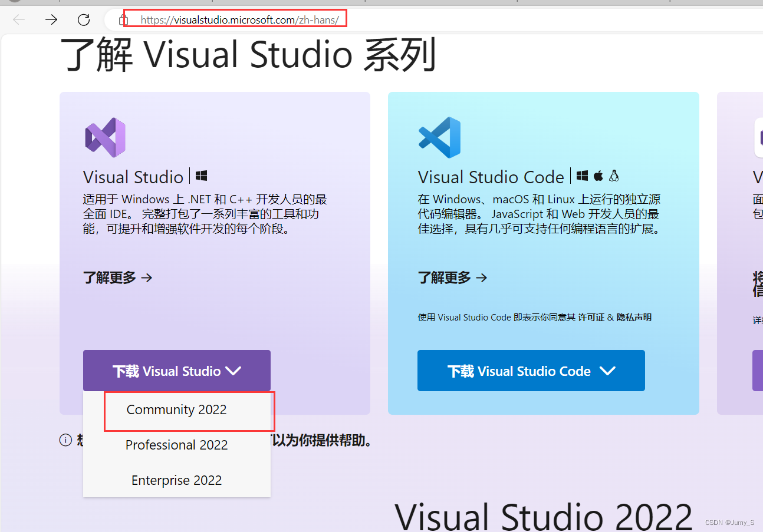Select Community 2022 from download menu
Screen dimensions: 763x532
pos(177,409)
